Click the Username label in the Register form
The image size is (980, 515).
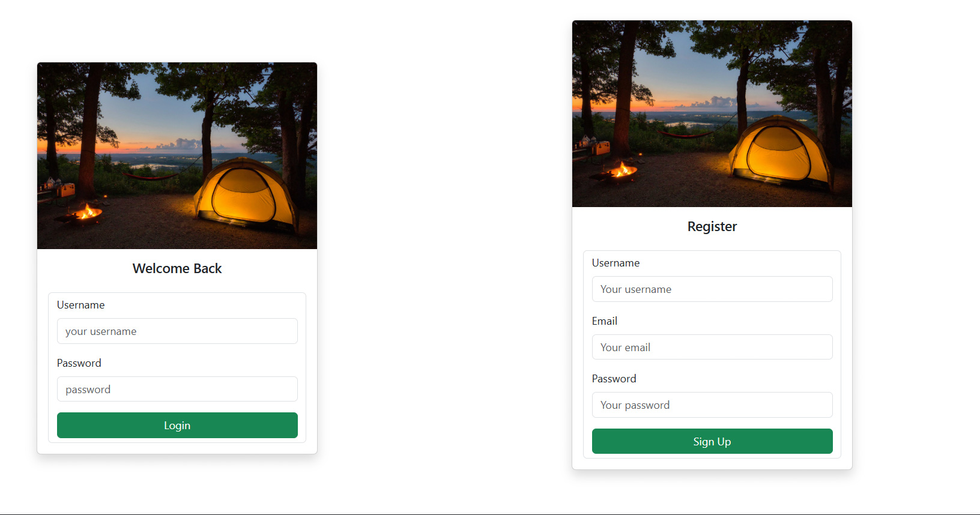click(616, 263)
